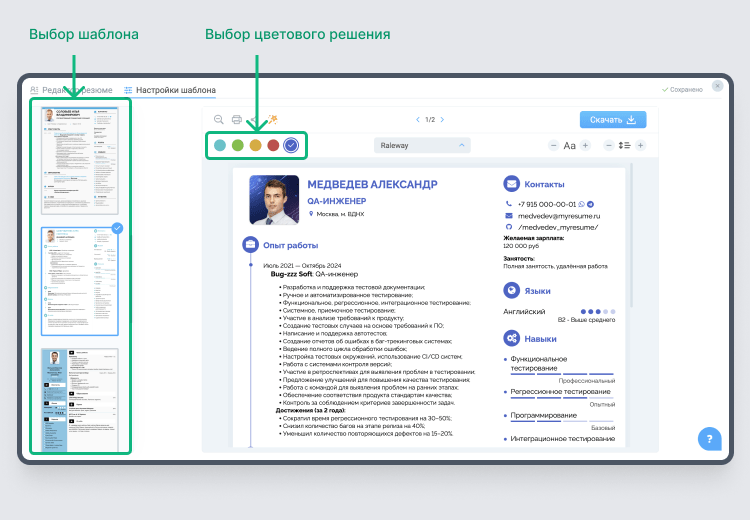Select the teal color scheme
Viewport: 750px width, 520px height.
tap(220, 145)
